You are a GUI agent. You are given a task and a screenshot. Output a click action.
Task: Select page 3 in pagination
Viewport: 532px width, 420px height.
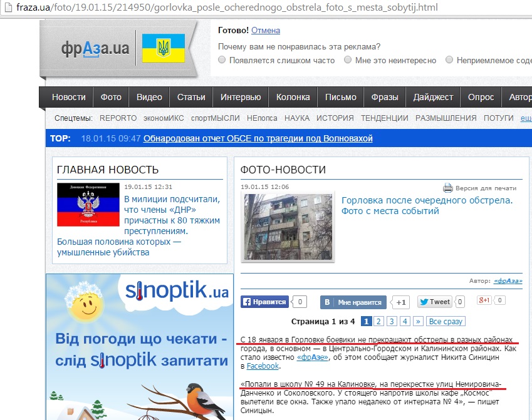click(392, 320)
